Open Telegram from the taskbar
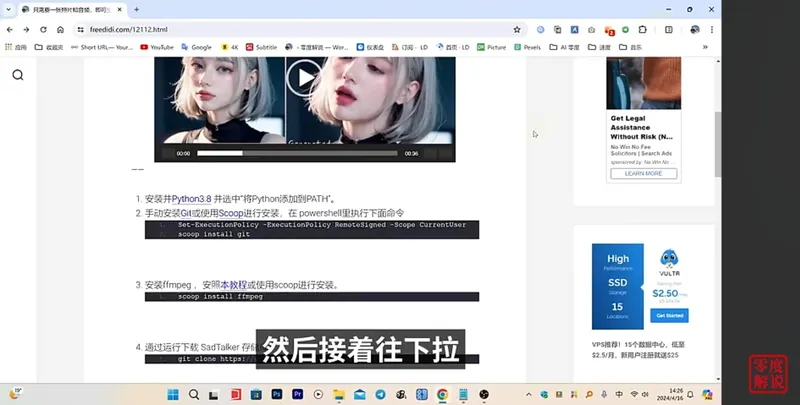800x405 pixels. [381, 394]
